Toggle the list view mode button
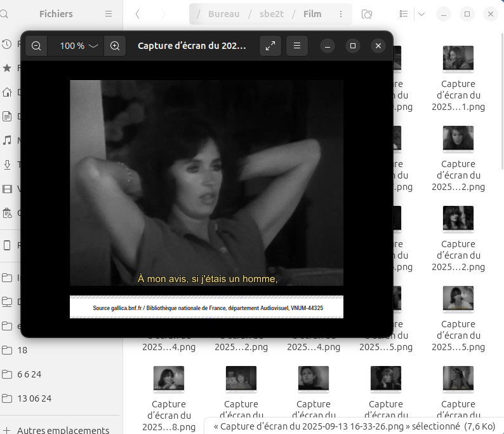Screen dimensions: 504x434 coord(404,14)
